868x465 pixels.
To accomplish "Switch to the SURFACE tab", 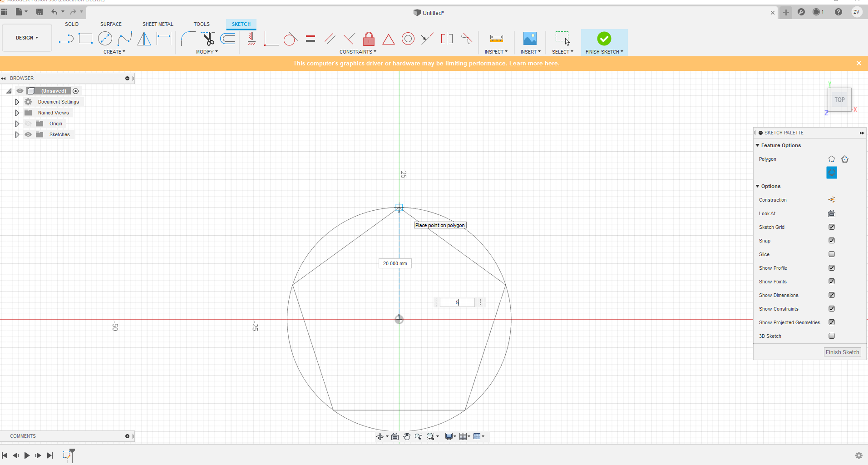I will coord(111,24).
